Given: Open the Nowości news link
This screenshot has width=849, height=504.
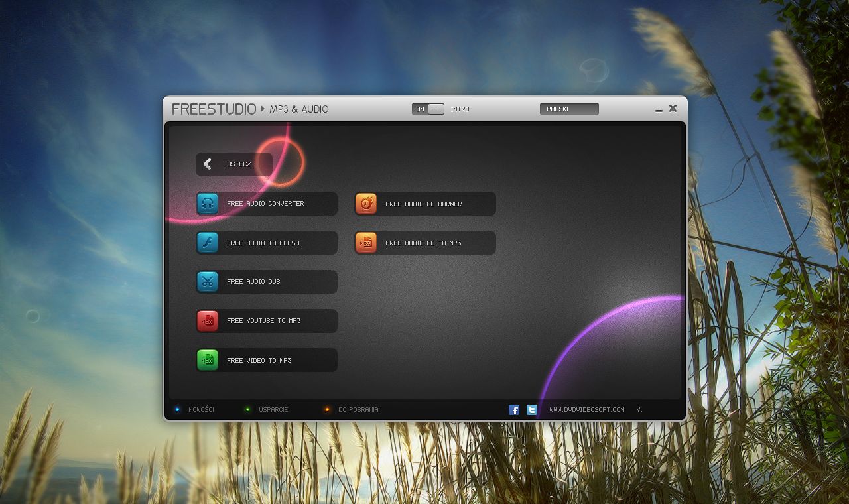Looking at the screenshot, I should [201, 410].
